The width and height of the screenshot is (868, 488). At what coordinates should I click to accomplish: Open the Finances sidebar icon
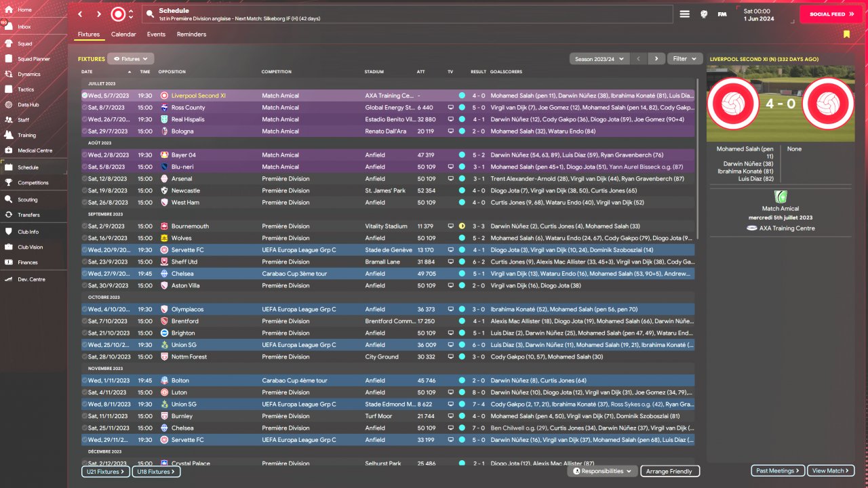8,262
